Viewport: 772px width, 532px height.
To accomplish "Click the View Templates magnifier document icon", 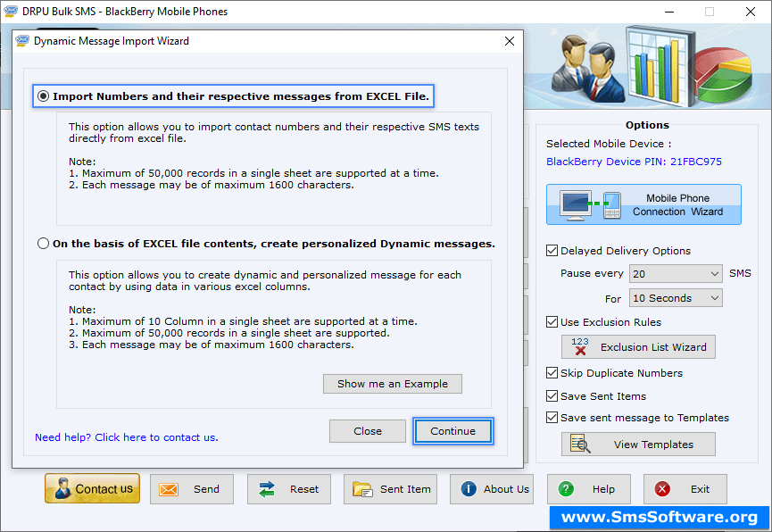I will [580, 445].
